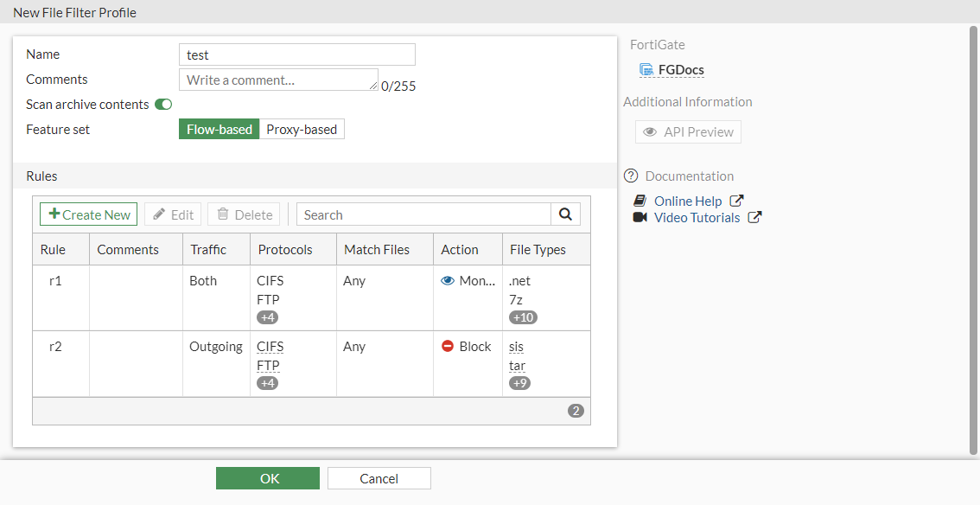Viewport: 980px width, 505px height.
Task: Click the Online Help external link icon
Action: pyautogui.click(x=736, y=201)
